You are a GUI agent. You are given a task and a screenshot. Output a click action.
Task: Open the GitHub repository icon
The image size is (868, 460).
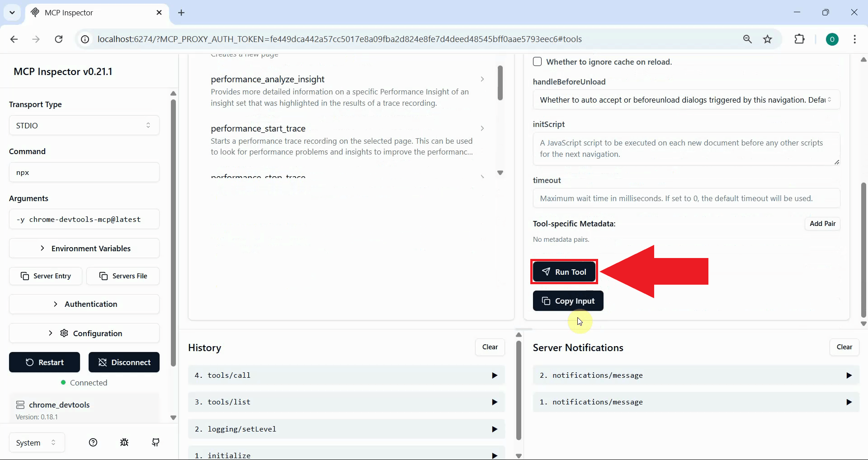pyautogui.click(x=156, y=443)
